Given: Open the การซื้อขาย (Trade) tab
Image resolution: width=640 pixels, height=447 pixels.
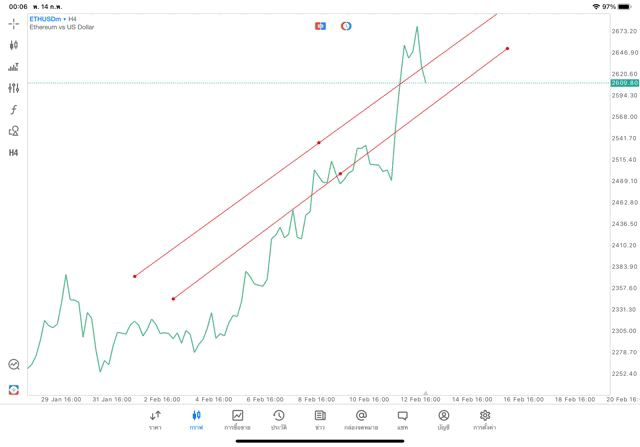Looking at the screenshot, I should coord(237,419).
